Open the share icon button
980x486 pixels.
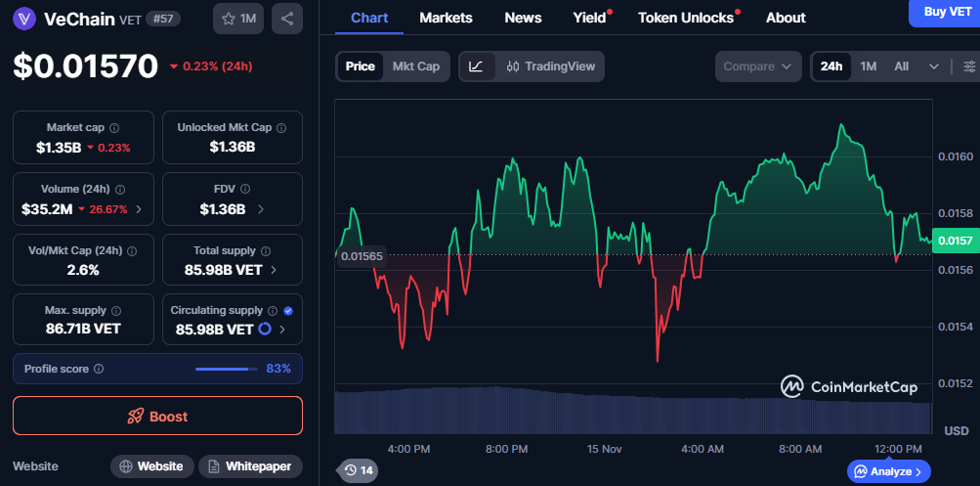[287, 19]
